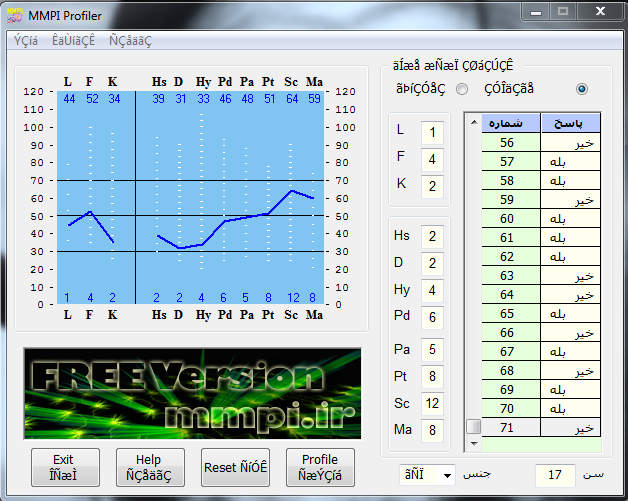
Task: Click the پاسخ column header
Action: click(x=570, y=123)
